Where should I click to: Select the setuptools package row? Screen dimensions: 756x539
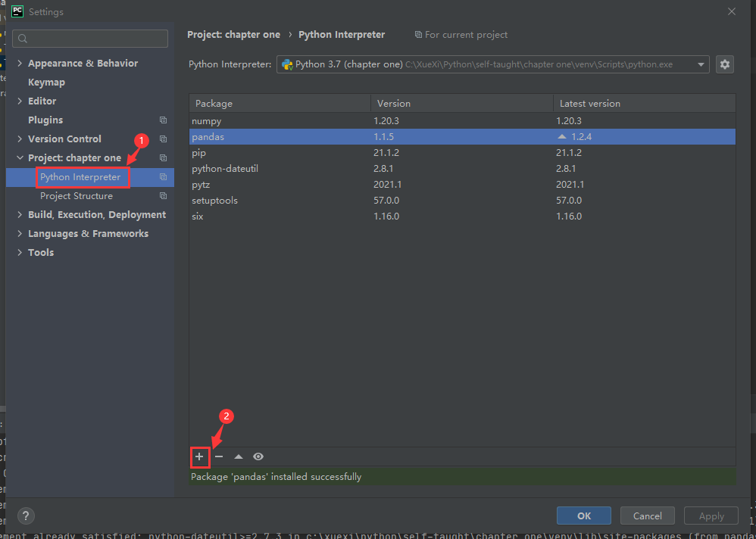tap(462, 201)
